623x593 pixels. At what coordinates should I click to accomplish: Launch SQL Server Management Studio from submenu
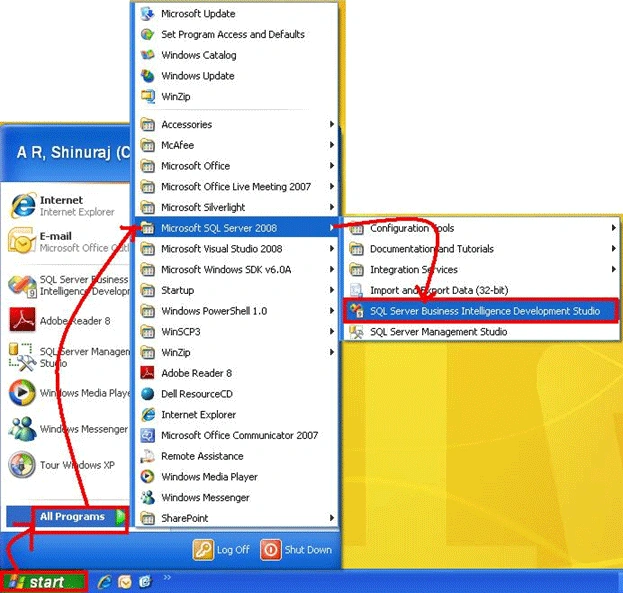tap(482, 331)
